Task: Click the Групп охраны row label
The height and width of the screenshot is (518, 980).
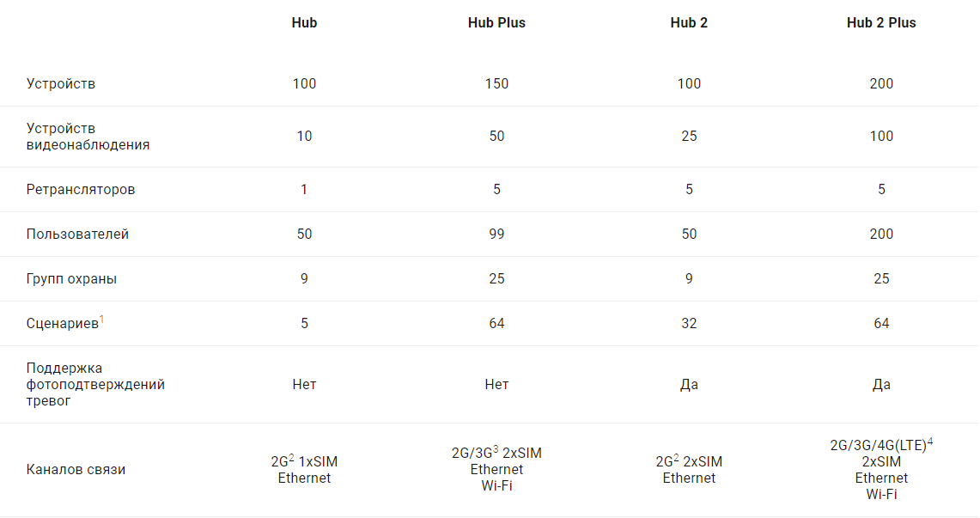Action: pyautogui.click(x=71, y=279)
